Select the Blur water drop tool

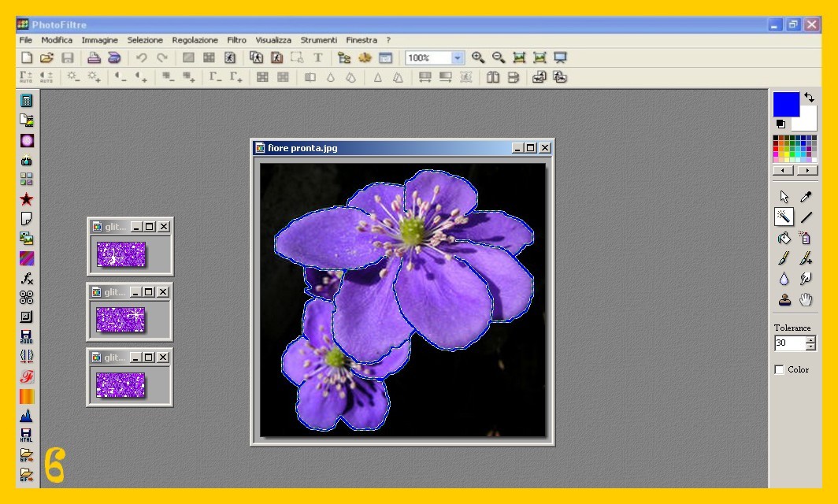coord(784,279)
